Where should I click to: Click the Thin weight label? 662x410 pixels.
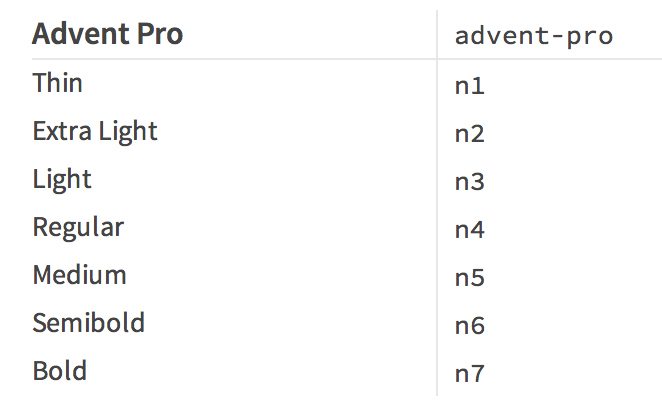point(57,82)
